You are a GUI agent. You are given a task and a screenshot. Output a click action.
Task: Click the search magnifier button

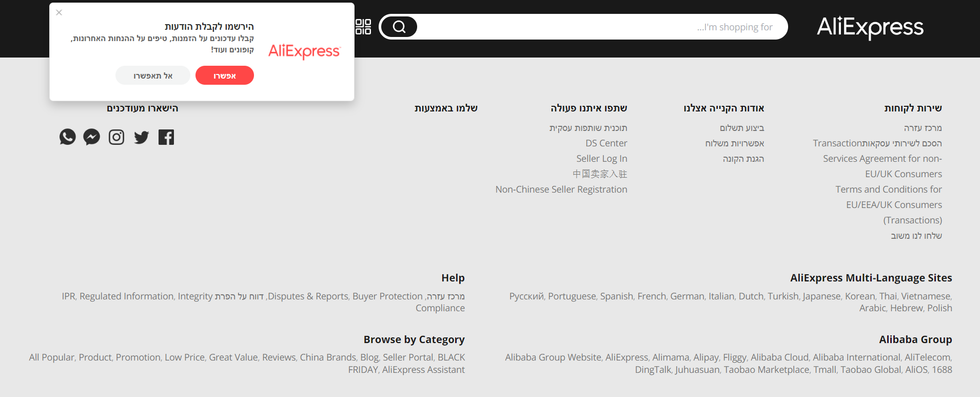(399, 27)
